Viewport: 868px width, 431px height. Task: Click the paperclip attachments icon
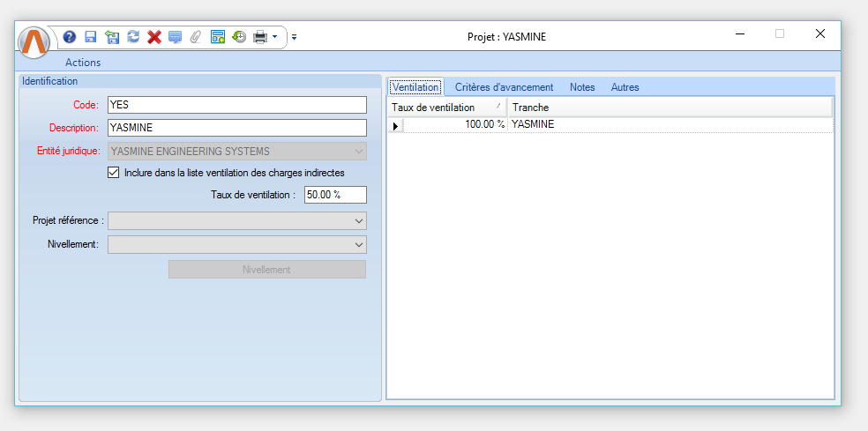(x=196, y=37)
